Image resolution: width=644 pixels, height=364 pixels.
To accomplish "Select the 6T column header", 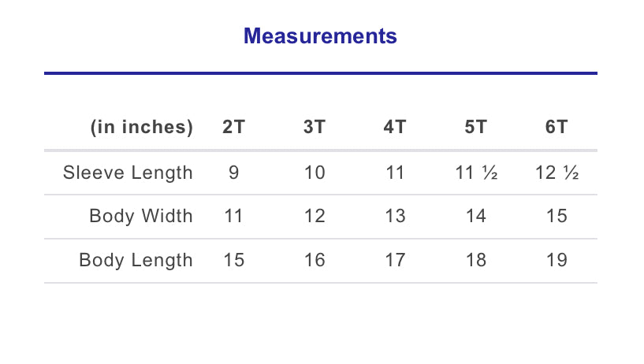I will [x=557, y=128].
